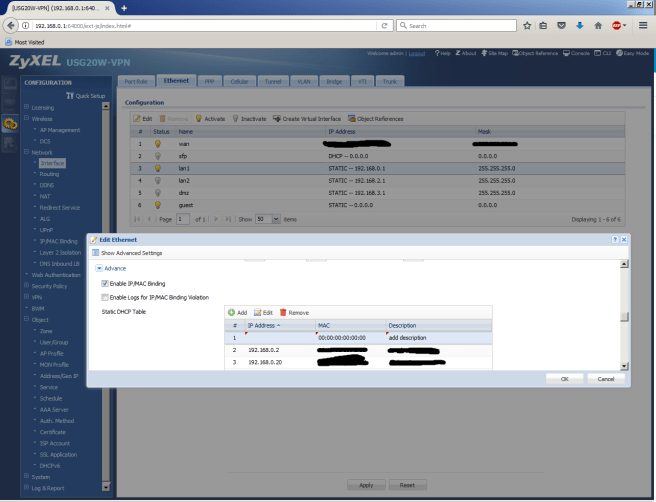The height and width of the screenshot is (502, 656).
Task: Click Edit icon in Static DHCP Table toolbar
Action: click(x=257, y=313)
